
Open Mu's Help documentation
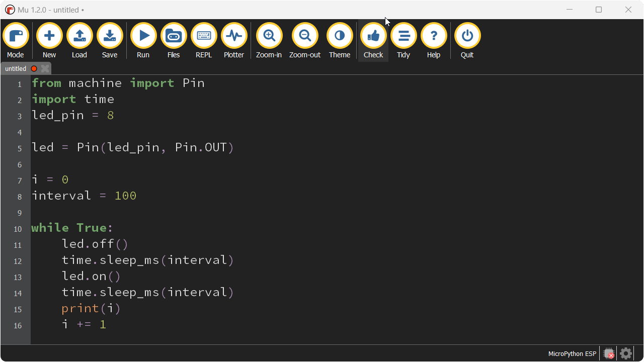(x=433, y=40)
